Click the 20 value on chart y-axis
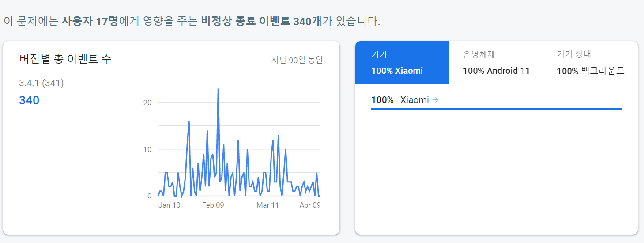 coord(147,103)
